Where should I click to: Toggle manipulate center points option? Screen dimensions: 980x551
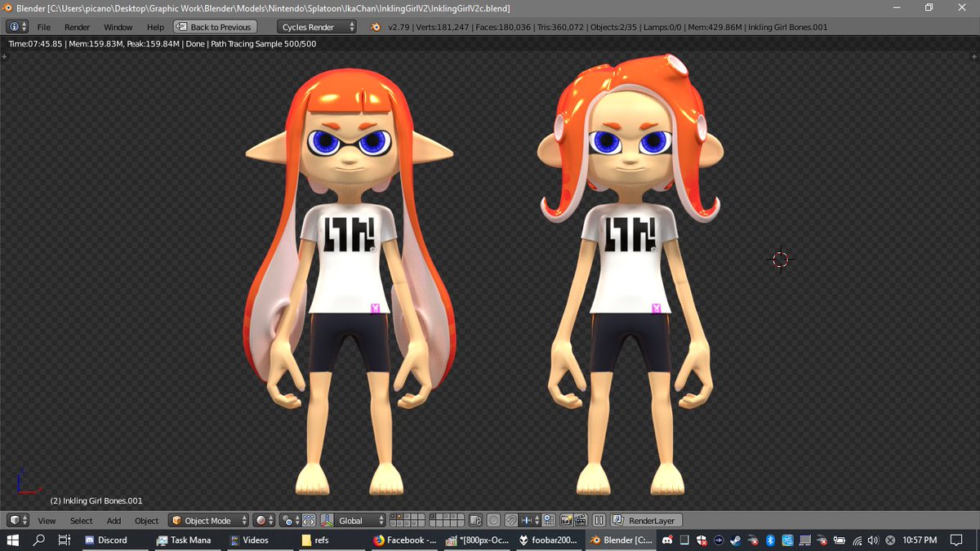coord(309,520)
